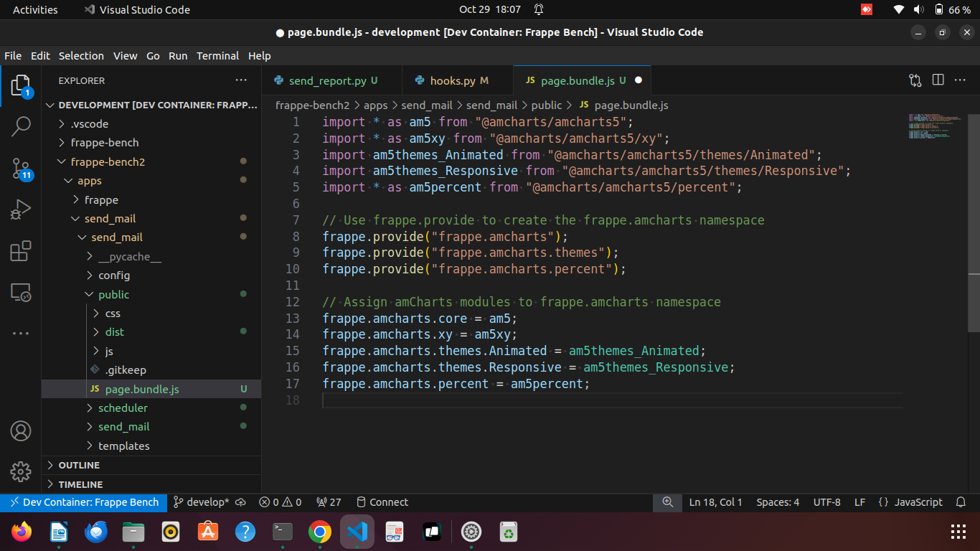Open editor more actions ellipsis
Image resolution: width=980 pixels, height=551 pixels.
click(960, 80)
